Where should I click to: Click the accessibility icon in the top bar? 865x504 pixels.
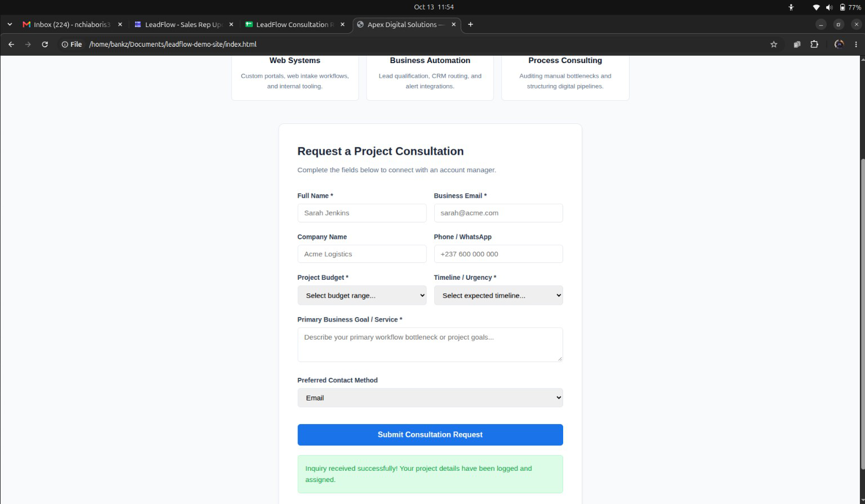coord(791,7)
